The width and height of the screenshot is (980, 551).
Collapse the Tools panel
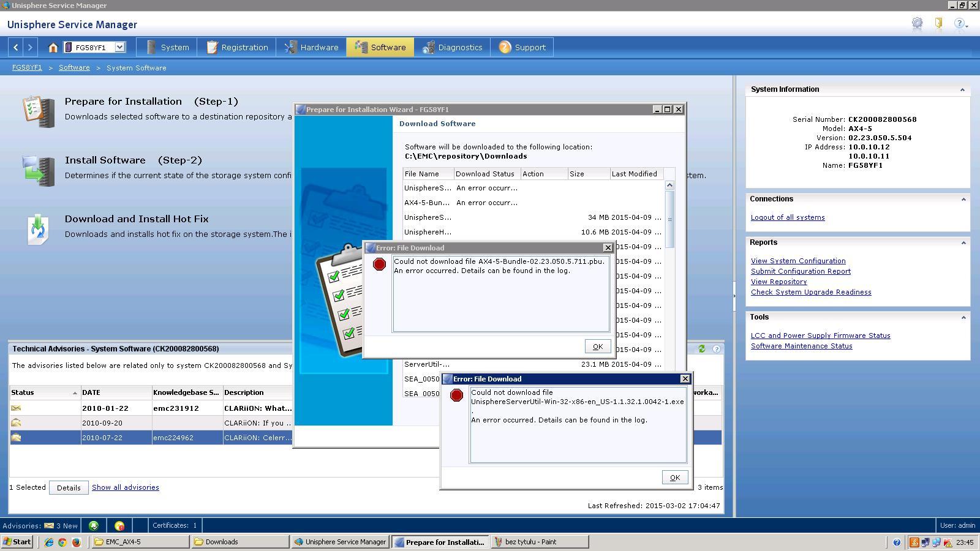(x=963, y=317)
